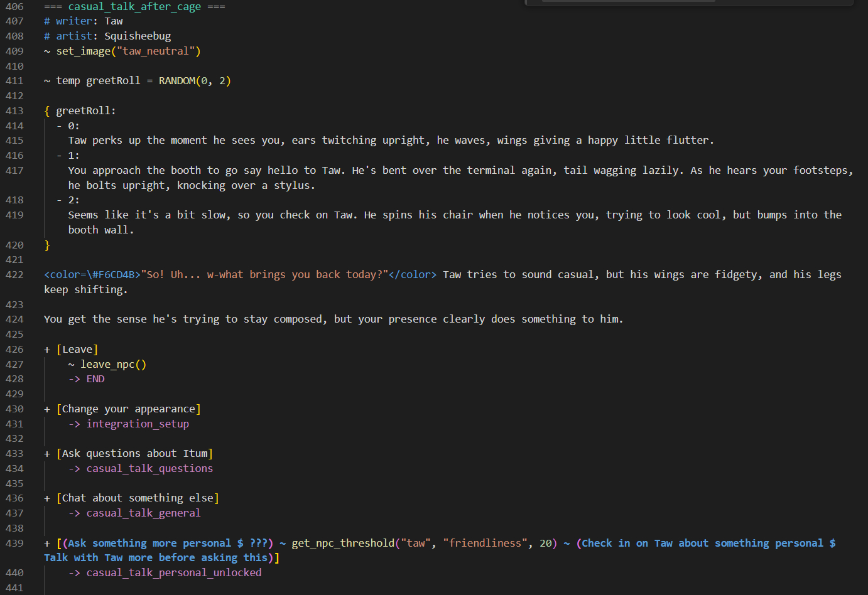Click the Squisheebug artist tag value
The width and height of the screenshot is (868, 595).
[x=138, y=36]
